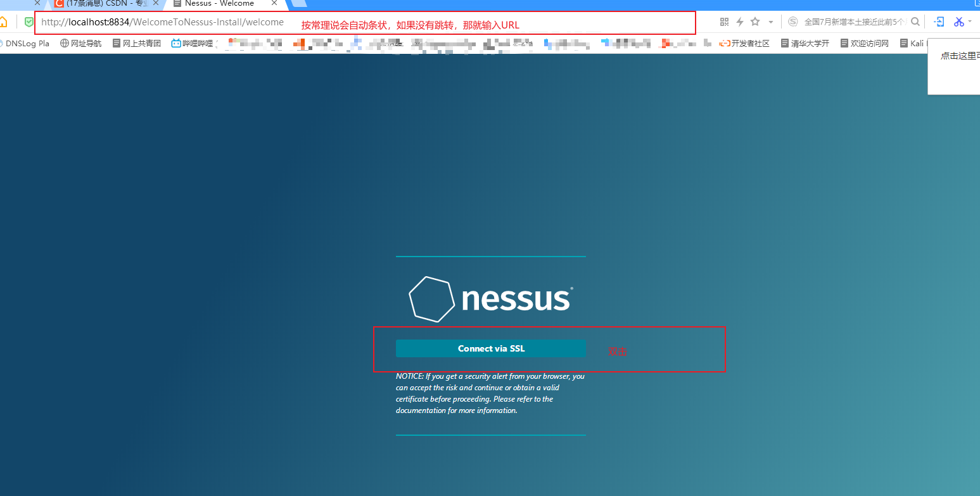The width and height of the screenshot is (980, 496).
Task: Open the 清华大学开 bookmark
Action: [805, 44]
